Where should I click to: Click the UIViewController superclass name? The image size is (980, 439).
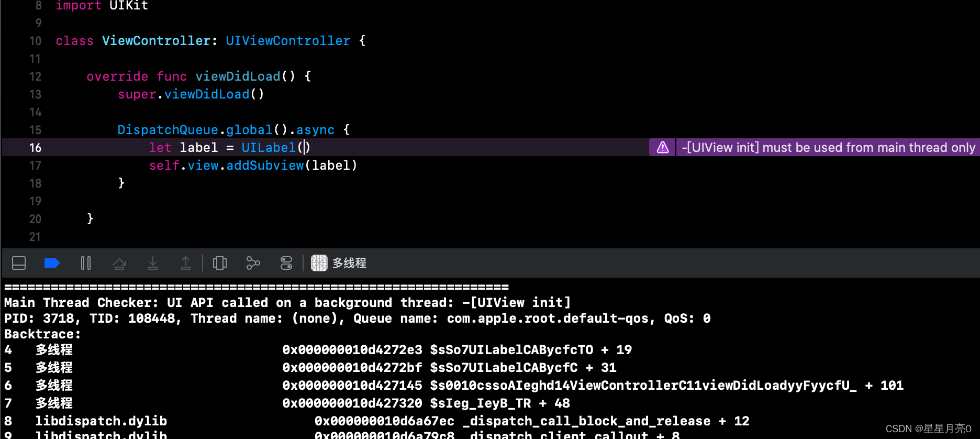pos(288,41)
